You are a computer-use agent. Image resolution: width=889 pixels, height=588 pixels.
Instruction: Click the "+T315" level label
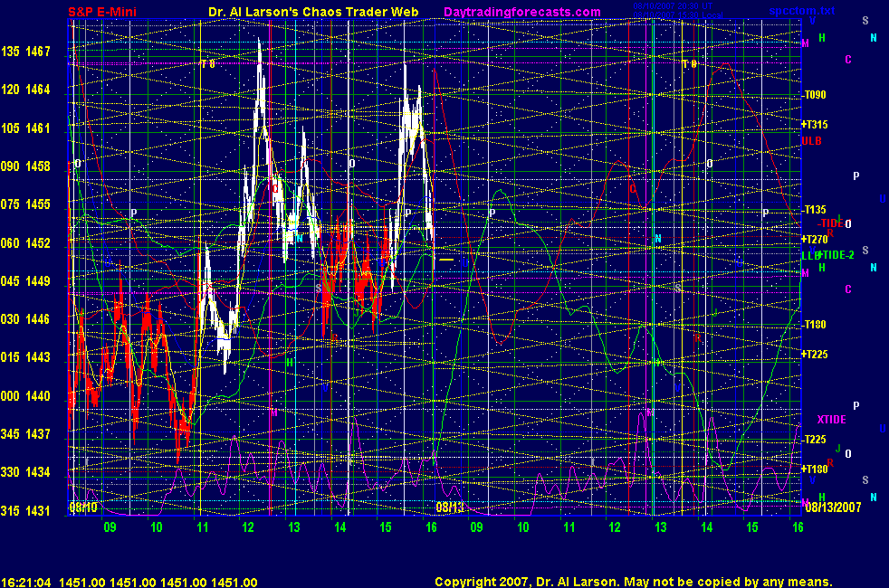pyautogui.click(x=815, y=125)
